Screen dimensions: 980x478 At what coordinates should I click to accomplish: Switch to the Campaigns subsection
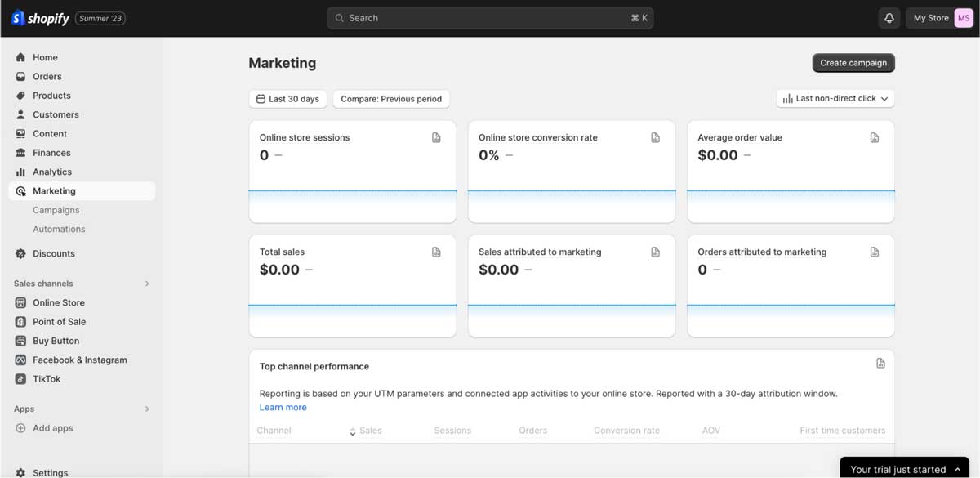click(x=56, y=209)
